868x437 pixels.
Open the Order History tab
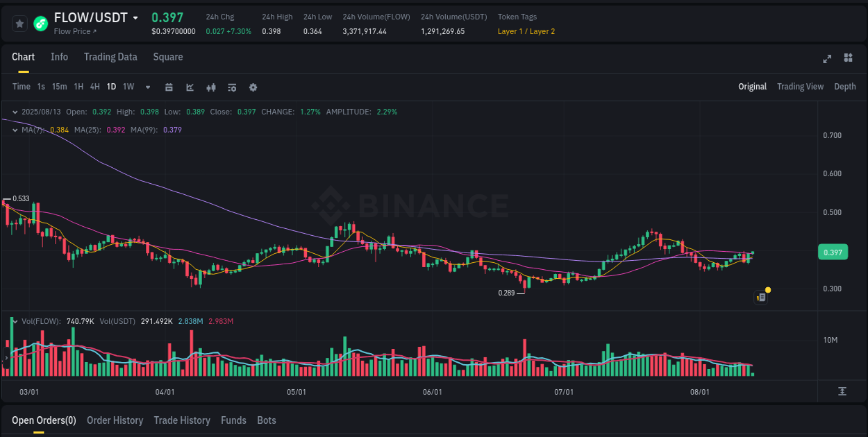click(x=115, y=420)
